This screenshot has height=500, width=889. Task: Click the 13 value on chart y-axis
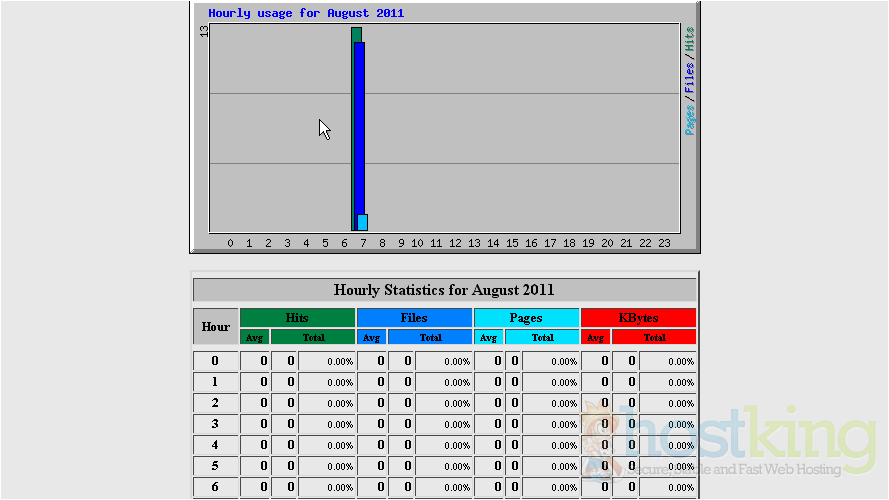[x=203, y=31]
